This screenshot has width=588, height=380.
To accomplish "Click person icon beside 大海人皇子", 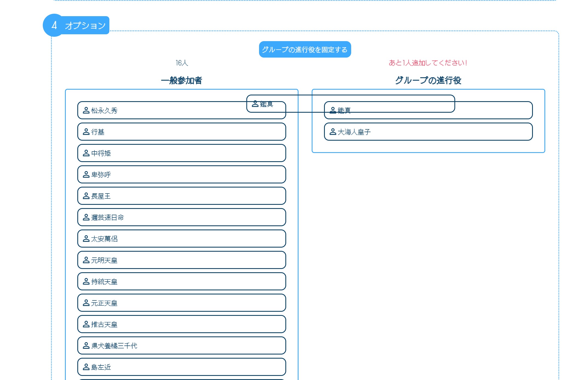I will pos(333,132).
